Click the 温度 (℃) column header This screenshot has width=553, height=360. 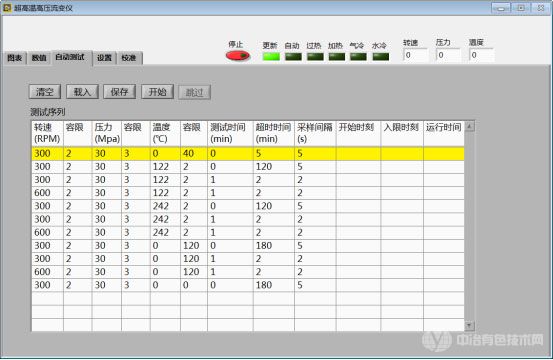165,133
